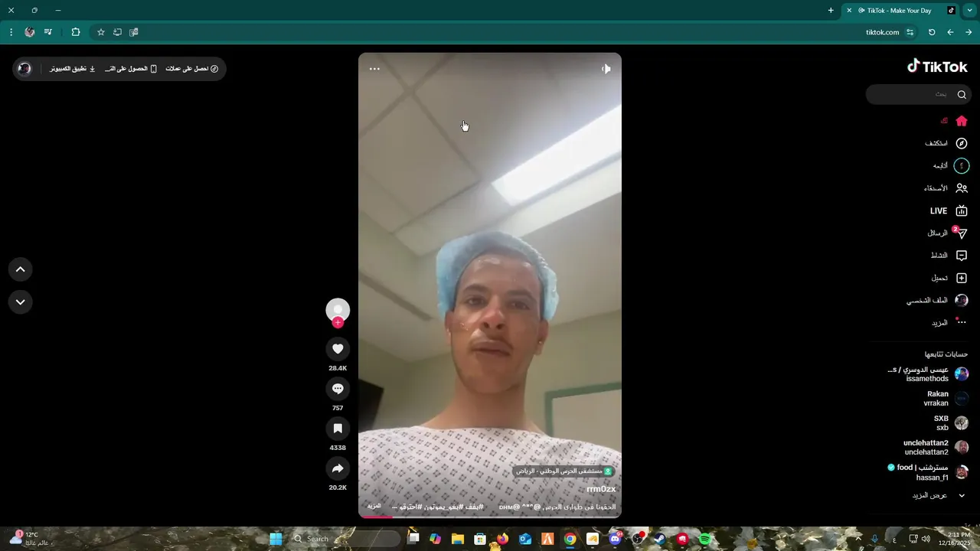Open followed account hassan_f1
980x551 pixels.
(927, 472)
